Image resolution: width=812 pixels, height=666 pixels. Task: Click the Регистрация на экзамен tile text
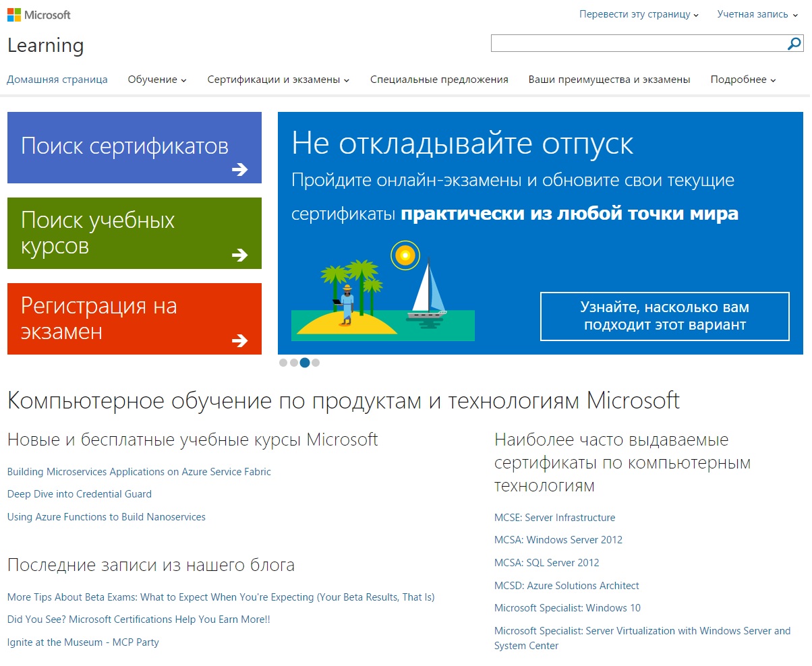coord(99,319)
